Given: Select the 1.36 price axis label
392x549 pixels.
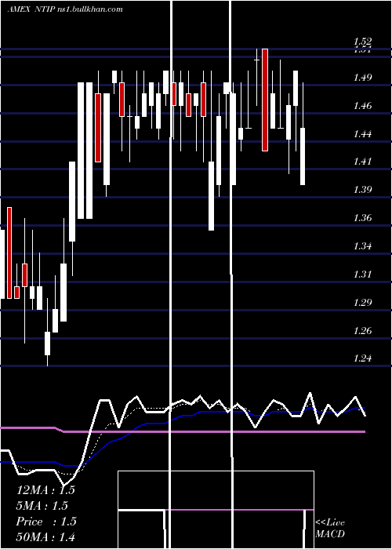Looking at the screenshot, I should 362,218.
